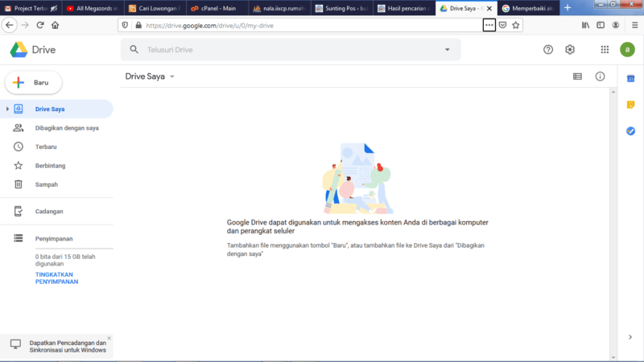Open page actions three-dots menu

click(489, 25)
